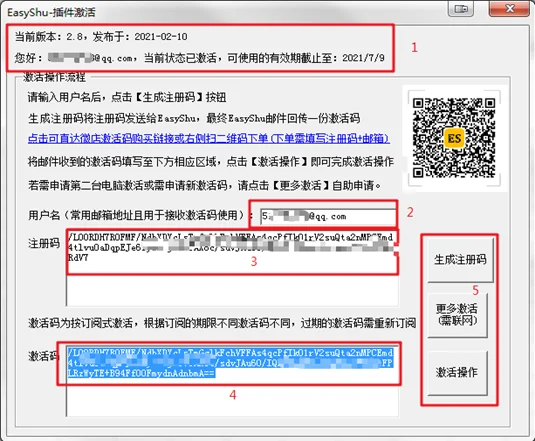535x441 pixels.
Task: Run the 激活操作 activation button
Action: (457, 372)
